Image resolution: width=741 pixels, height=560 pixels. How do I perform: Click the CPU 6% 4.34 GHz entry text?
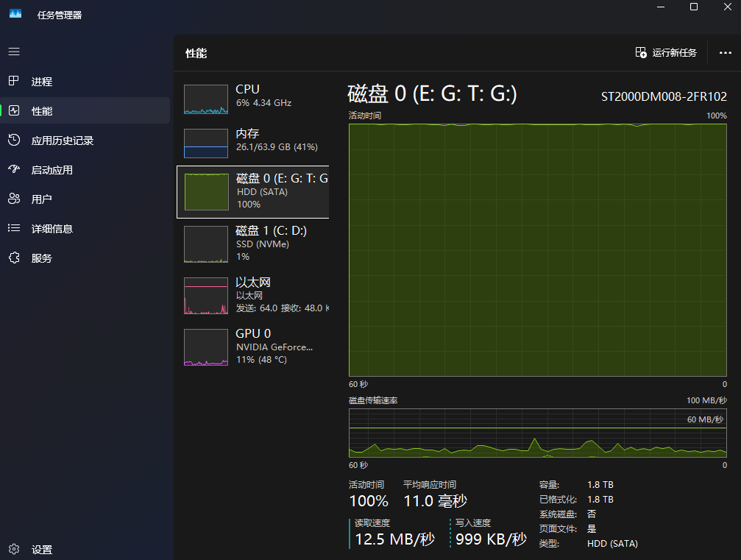click(x=263, y=96)
